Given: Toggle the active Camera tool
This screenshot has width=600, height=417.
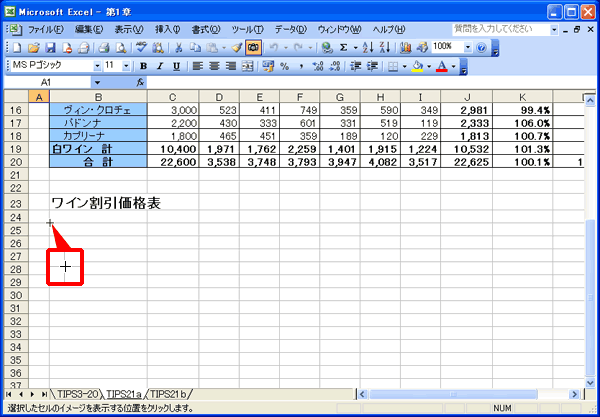Looking at the screenshot, I should [253, 47].
